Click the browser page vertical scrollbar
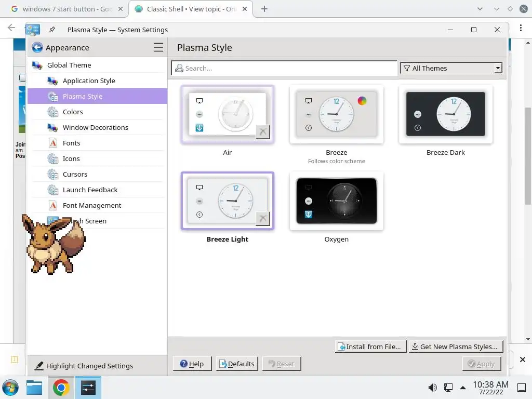The width and height of the screenshot is (532, 399). [x=528, y=156]
